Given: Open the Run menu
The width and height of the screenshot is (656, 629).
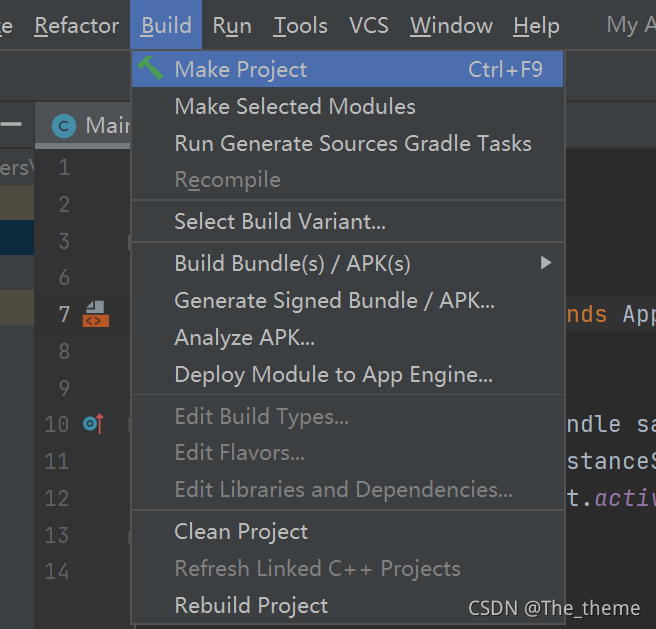Looking at the screenshot, I should pos(232,26).
